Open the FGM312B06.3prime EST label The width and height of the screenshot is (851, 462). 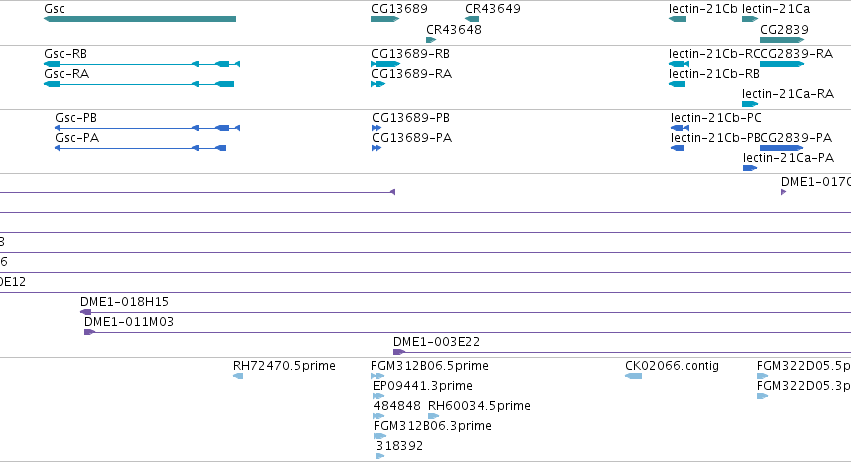pyautogui.click(x=433, y=426)
